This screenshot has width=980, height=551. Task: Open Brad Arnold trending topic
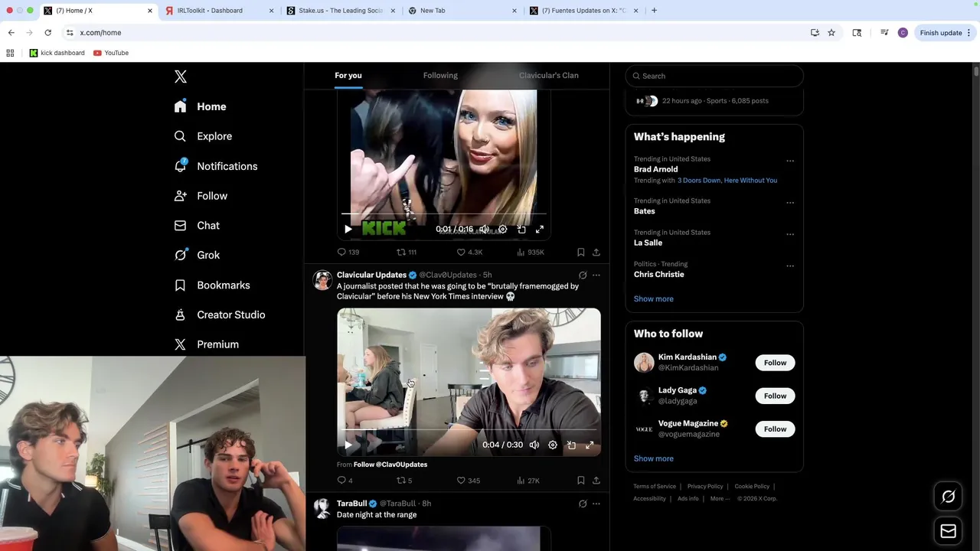click(x=656, y=169)
